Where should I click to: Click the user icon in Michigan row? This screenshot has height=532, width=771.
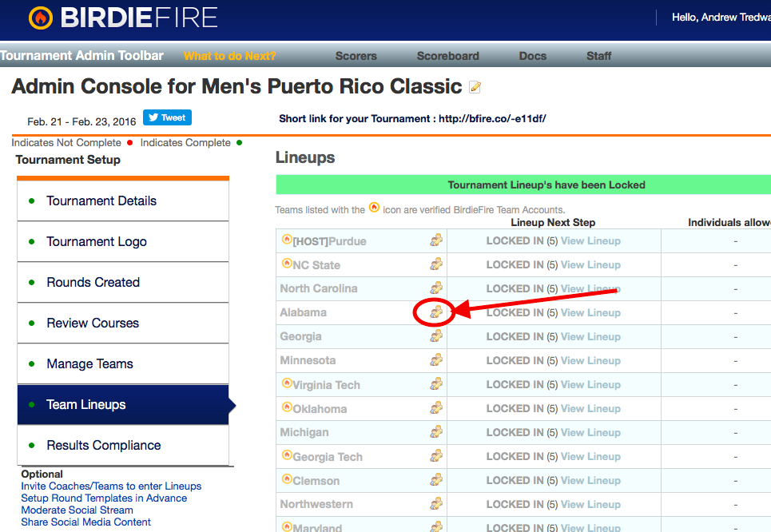436,432
